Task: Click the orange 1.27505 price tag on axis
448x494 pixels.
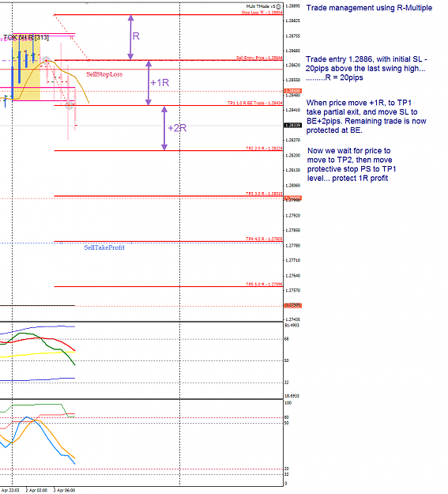Action: 293,306
